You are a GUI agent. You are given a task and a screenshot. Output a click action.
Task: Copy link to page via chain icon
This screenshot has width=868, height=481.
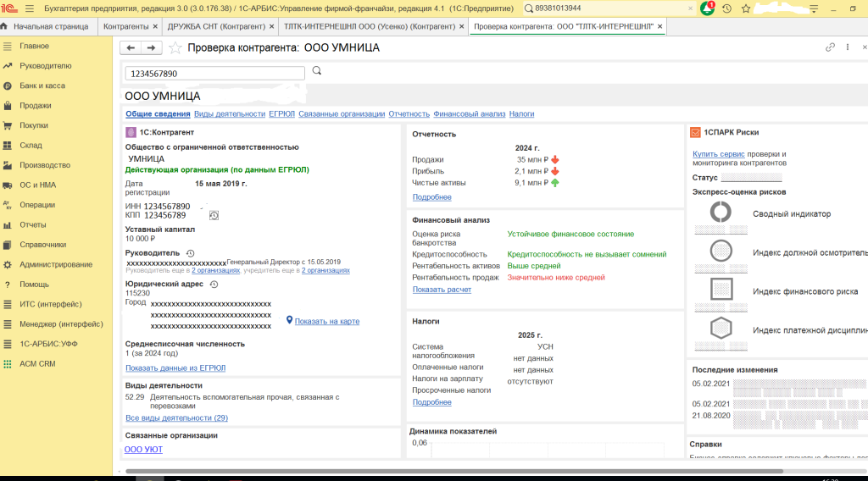[x=831, y=47]
